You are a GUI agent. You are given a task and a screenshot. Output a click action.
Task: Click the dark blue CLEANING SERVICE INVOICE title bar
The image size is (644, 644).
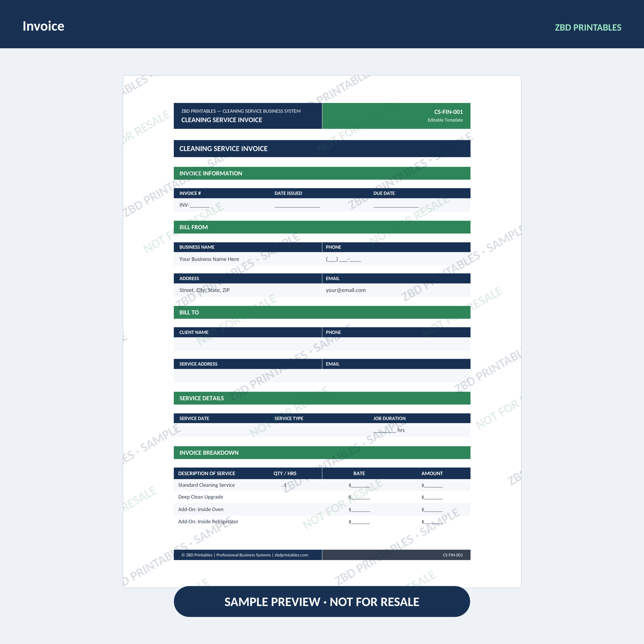322,149
